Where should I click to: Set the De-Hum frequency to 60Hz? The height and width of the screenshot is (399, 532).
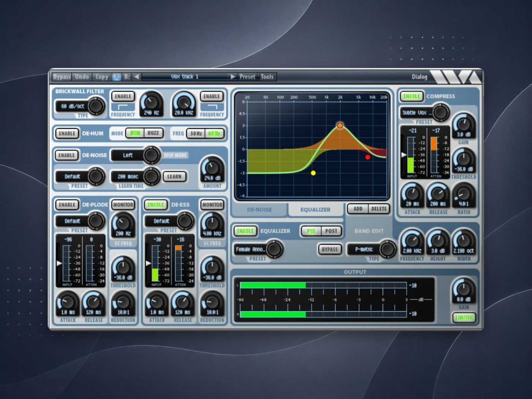pyautogui.click(x=215, y=134)
